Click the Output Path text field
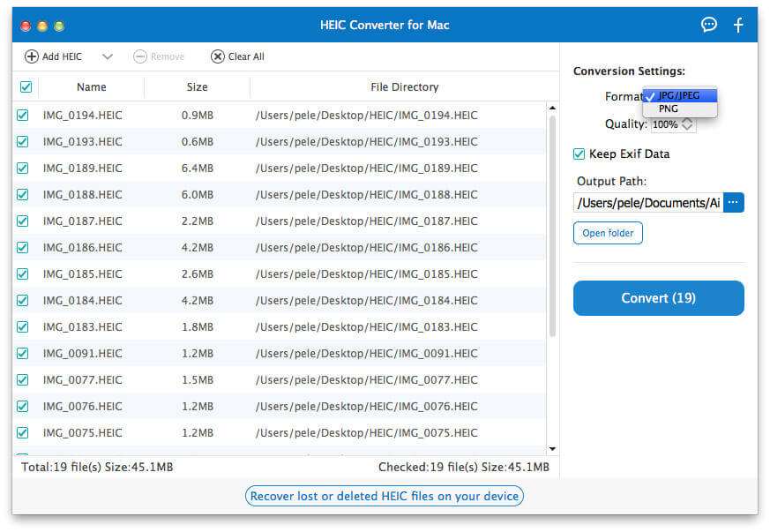This screenshot has height=532, width=770. click(x=648, y=202)
